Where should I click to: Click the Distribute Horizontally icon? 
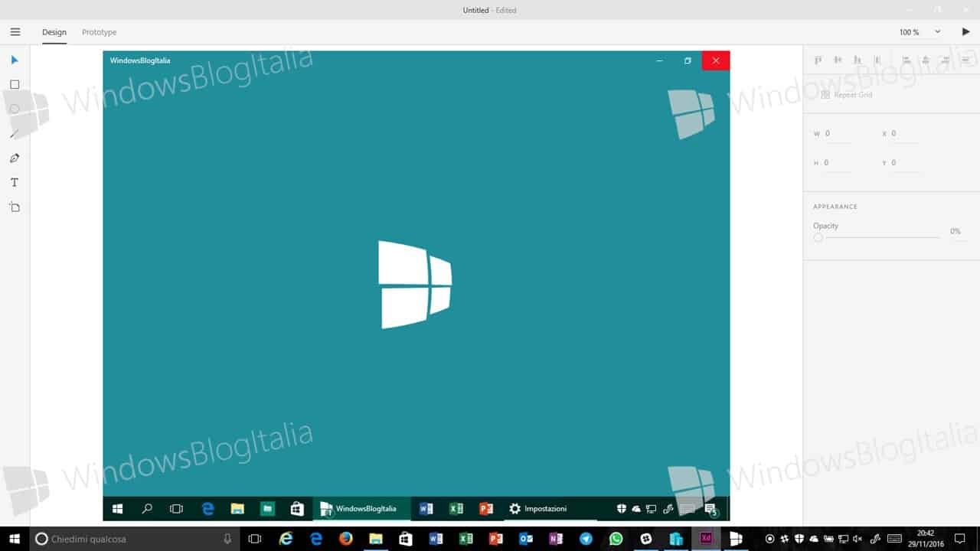click(965, 60)
